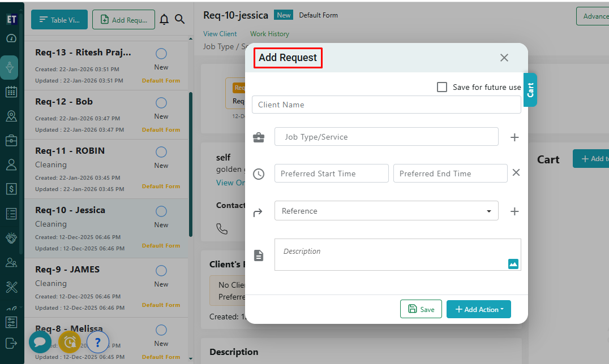Image resolution: width=609 pixels, height=364 pixels.
Task: Click the Client Name input field
Action: (x=386, y=105)
